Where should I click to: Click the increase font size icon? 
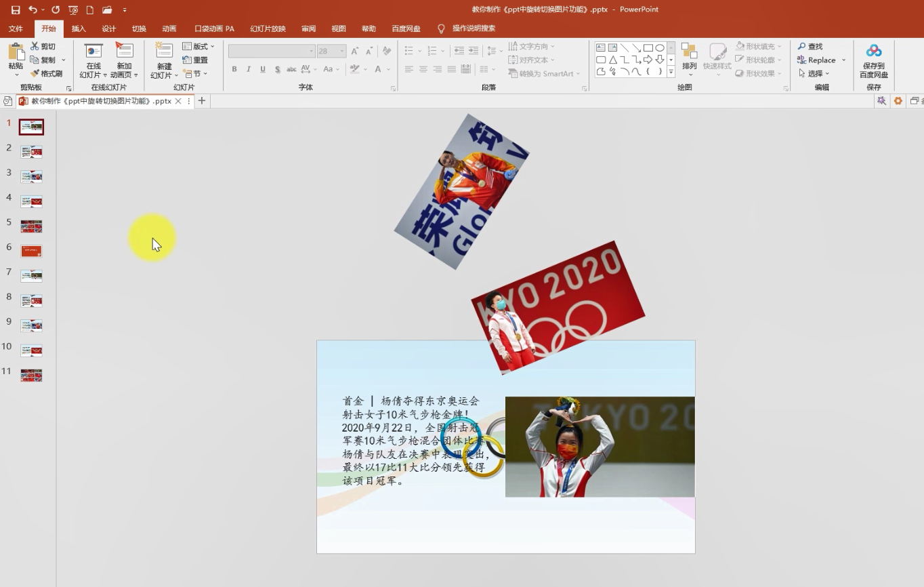354,51
